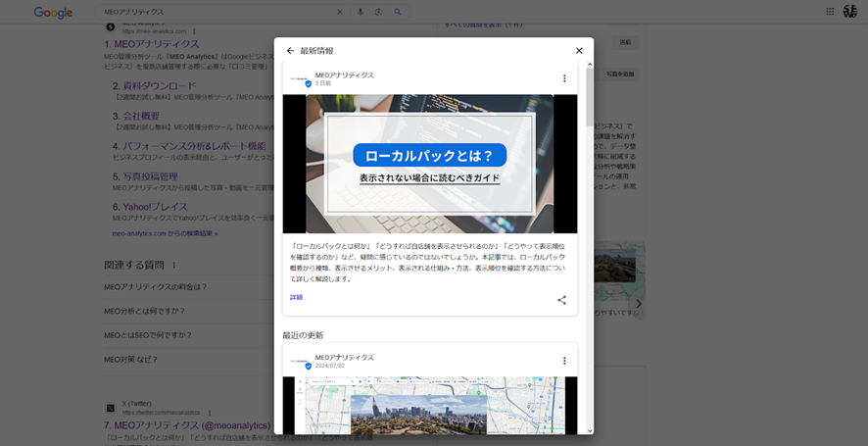The height and width of the screenshot is (446, 868).
Task: Open the three-dot menu on the 2024/07/02 post
Action: click(564, 361)
